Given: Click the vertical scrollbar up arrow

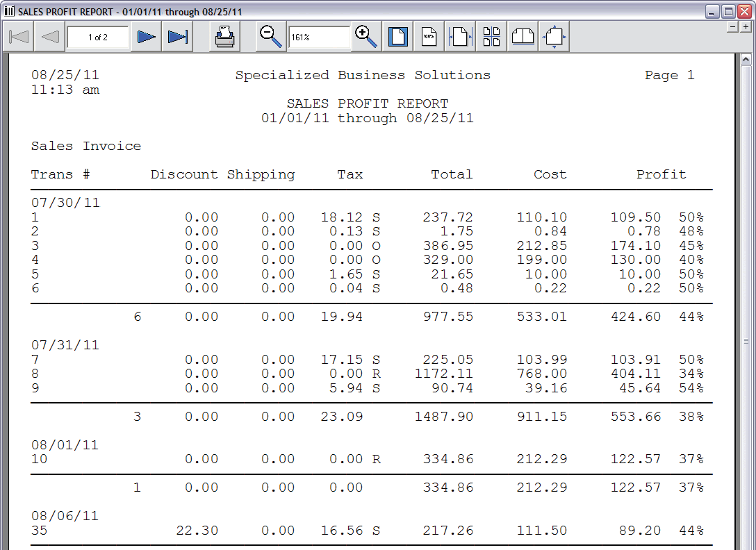Looking at the screenshot, I should tap(746, 60).
